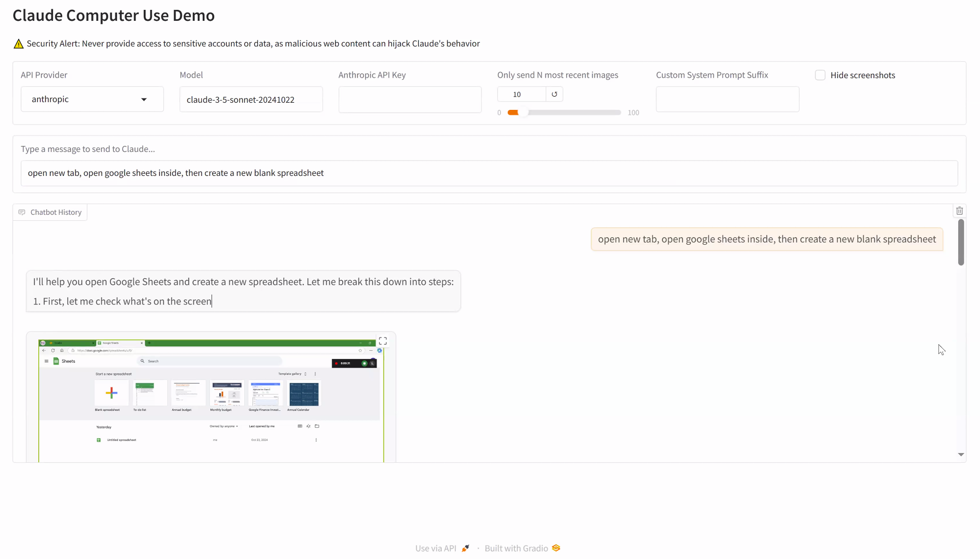Click the warning triangle icon in Security Alert
The width and height of the screenshot is (980, 559).
click(19, 44)
